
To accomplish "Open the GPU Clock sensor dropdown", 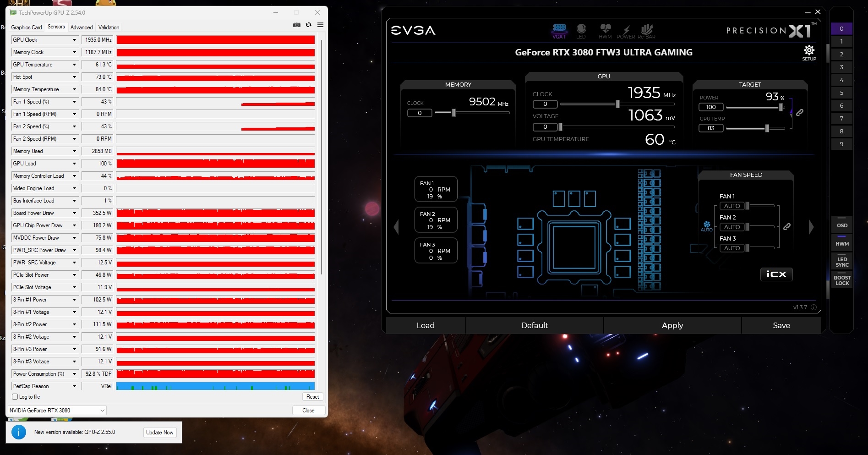I will click(74, 40).
